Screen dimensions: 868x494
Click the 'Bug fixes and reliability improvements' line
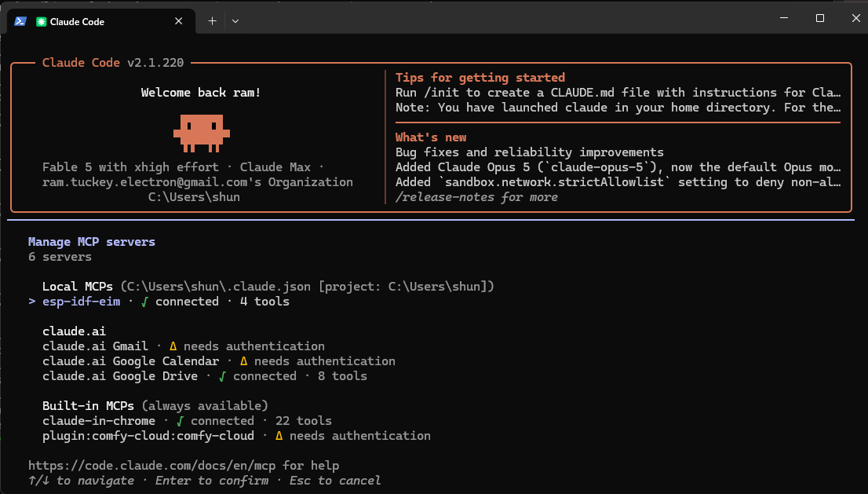point(529,152)
